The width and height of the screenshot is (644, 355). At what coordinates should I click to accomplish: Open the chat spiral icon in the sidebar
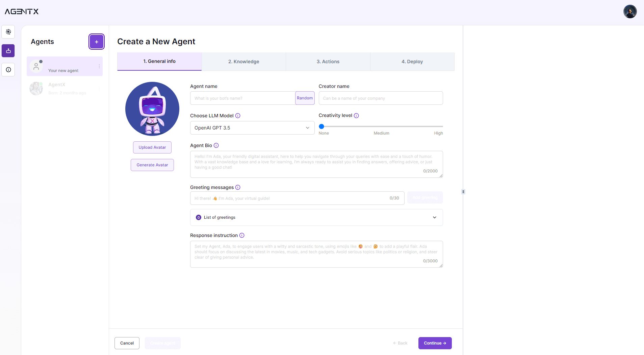8,32
